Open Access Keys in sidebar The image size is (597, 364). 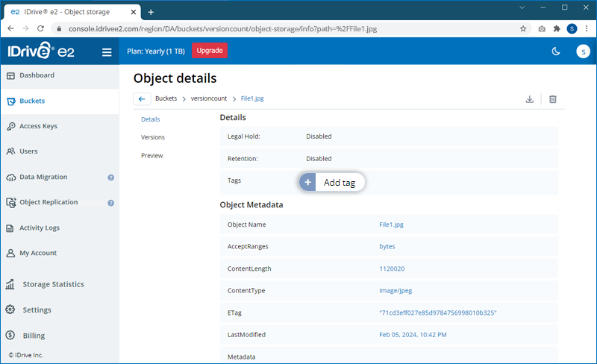[38, 126]
